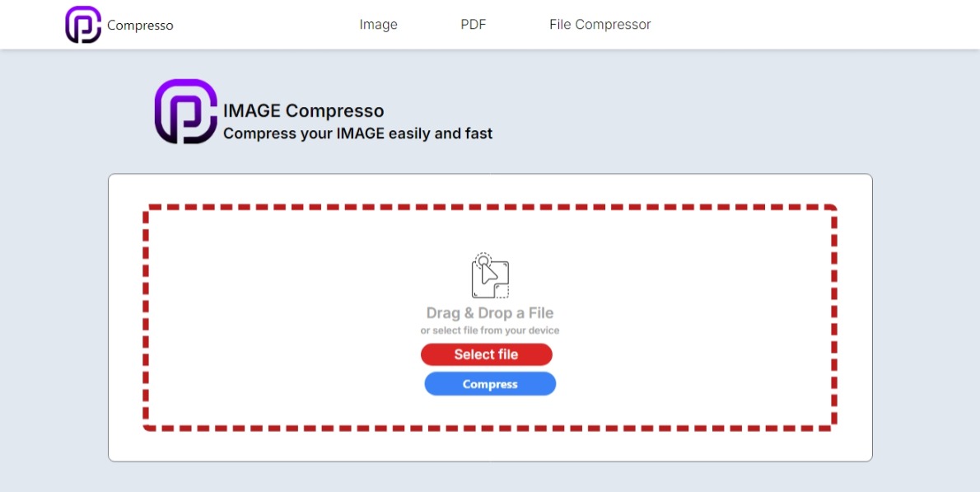Click the gray page background beside the heading

click(700, 115)
